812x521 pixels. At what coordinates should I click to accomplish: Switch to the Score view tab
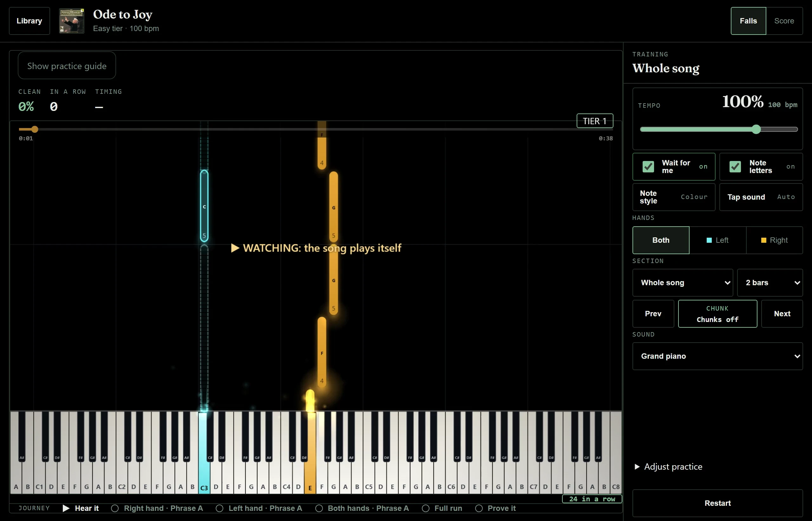(x=784, y=21)
